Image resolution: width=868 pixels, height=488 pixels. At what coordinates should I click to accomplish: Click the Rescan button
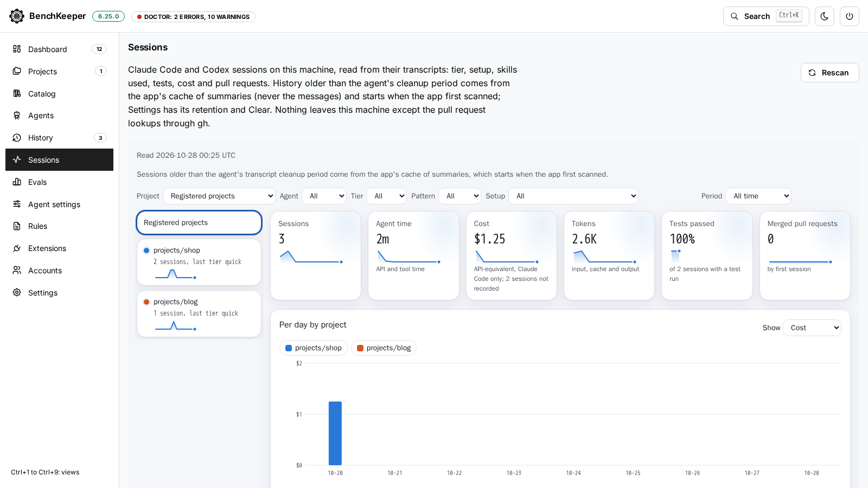(829, 73)
